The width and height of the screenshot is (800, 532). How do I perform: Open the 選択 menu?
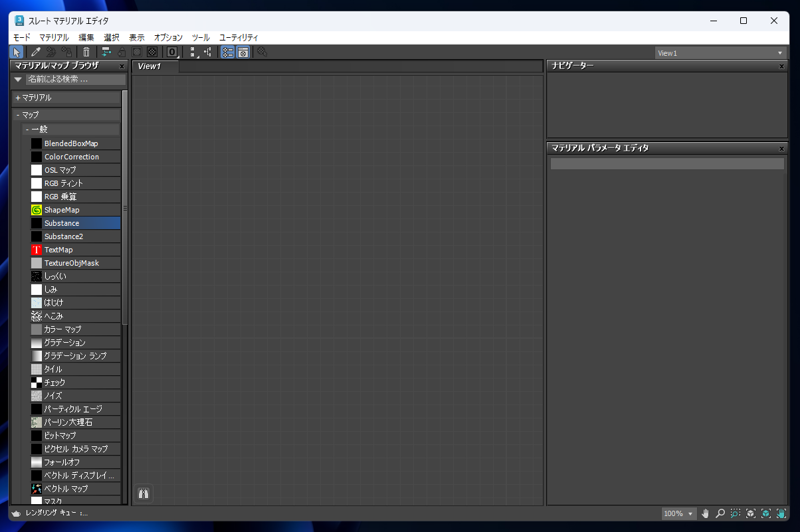tap(112, 37)
